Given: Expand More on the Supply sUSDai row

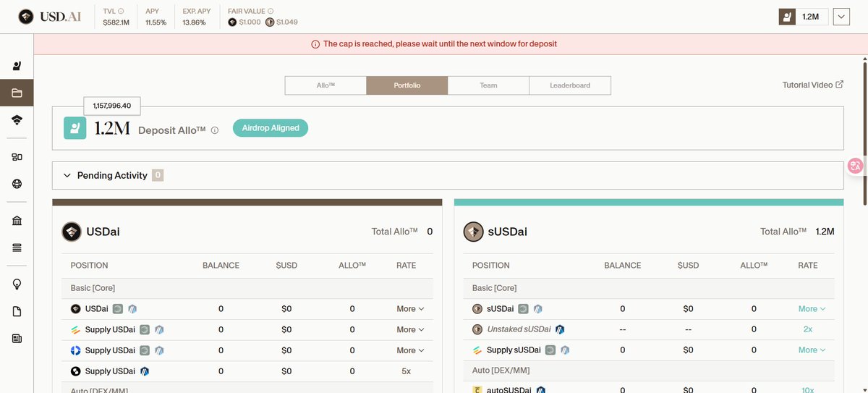Looking at the screenshot, I should (x=812, y=350).
